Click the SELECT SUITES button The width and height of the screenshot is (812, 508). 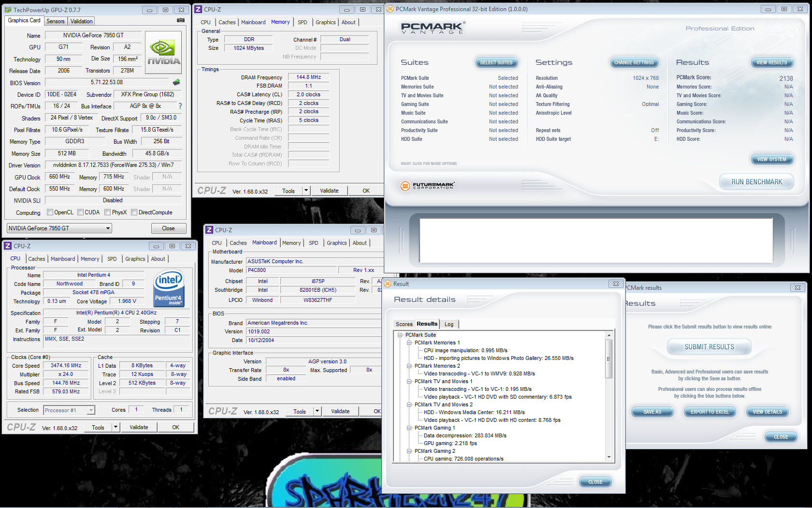(496, 62)
